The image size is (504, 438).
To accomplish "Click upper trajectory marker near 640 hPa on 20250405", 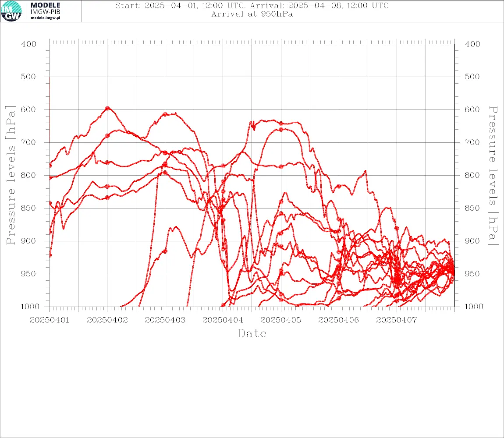I will coord(281,124).
